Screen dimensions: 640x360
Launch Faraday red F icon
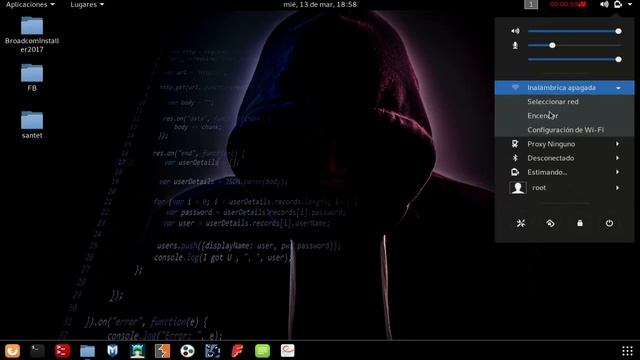click(x=237, y=351)
